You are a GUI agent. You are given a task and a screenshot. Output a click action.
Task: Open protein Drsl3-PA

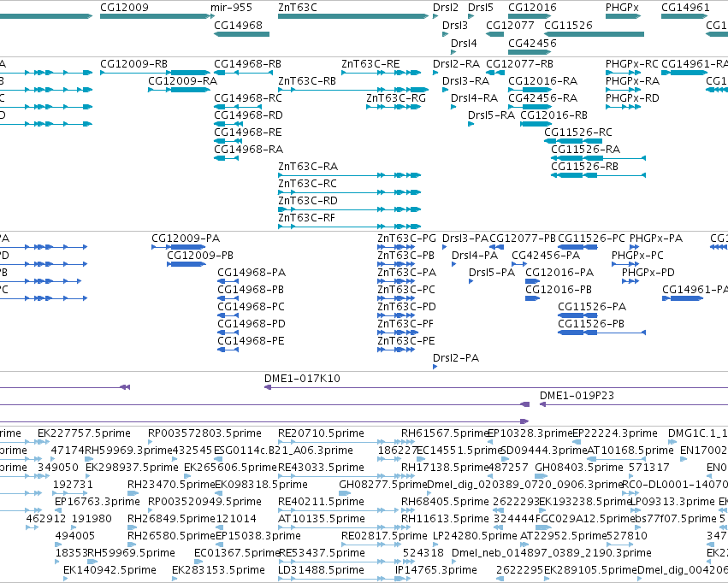tap(465, 238)
